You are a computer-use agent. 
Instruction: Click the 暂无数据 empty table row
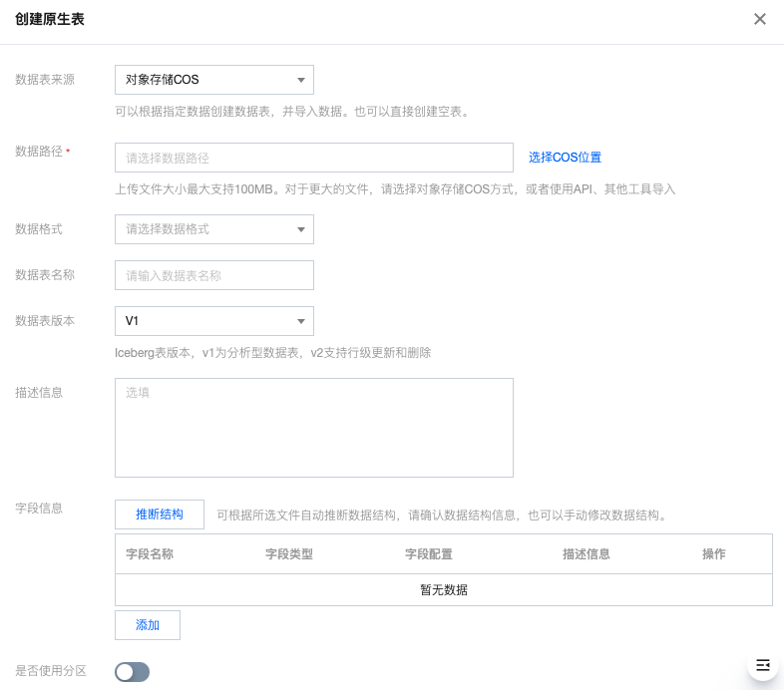(444, 589)
